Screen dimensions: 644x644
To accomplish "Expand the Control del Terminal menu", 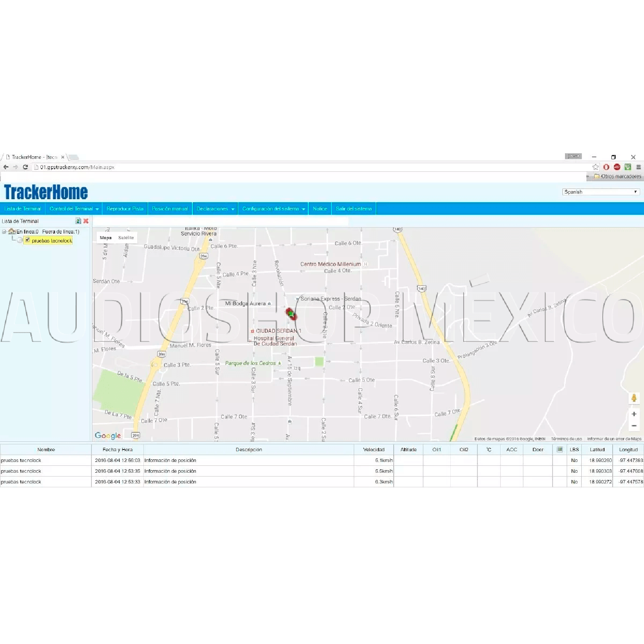I will tap(74, 209).
